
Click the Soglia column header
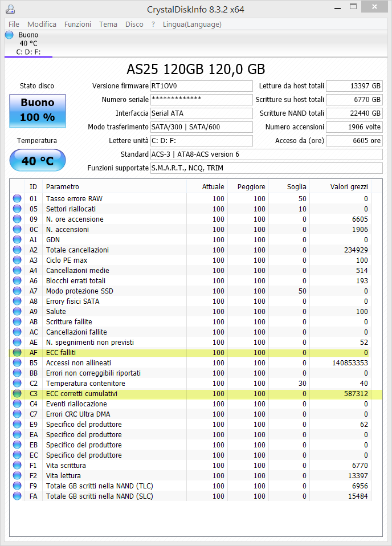(289, 186)
